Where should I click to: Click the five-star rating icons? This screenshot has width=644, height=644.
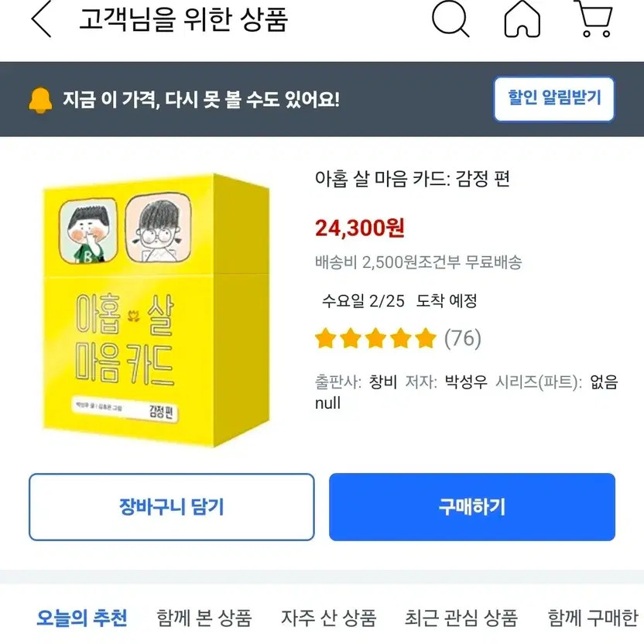tap(375, 338)
